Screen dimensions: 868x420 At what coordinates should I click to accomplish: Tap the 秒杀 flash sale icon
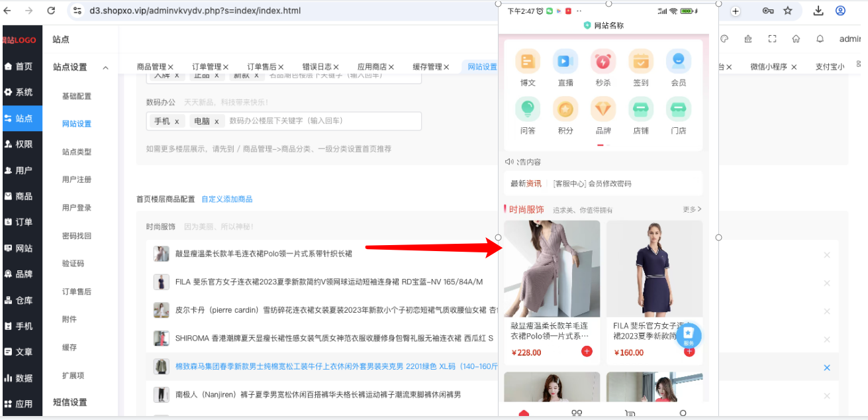pos(603,62)
